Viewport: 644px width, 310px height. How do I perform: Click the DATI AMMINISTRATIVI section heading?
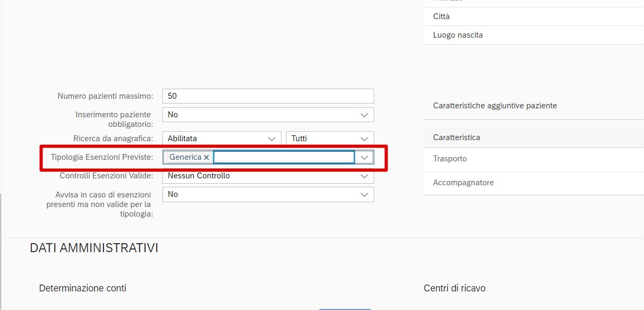[94, 248]
